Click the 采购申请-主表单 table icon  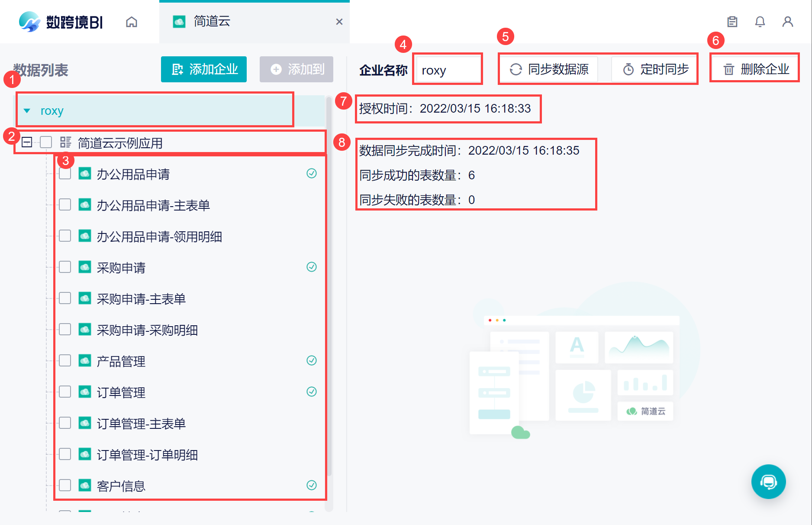(85, 298)
